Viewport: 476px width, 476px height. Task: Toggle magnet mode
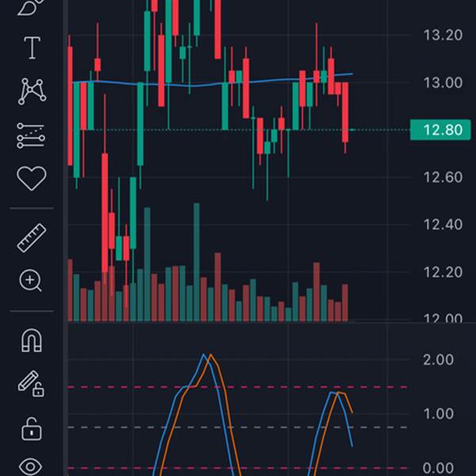32,340
